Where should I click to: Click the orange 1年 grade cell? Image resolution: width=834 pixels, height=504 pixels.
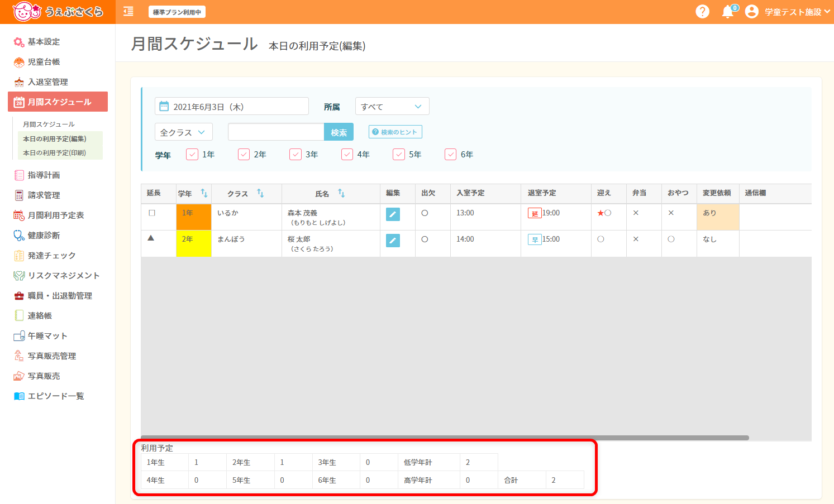pyautogui.click(x=194, y=217)
